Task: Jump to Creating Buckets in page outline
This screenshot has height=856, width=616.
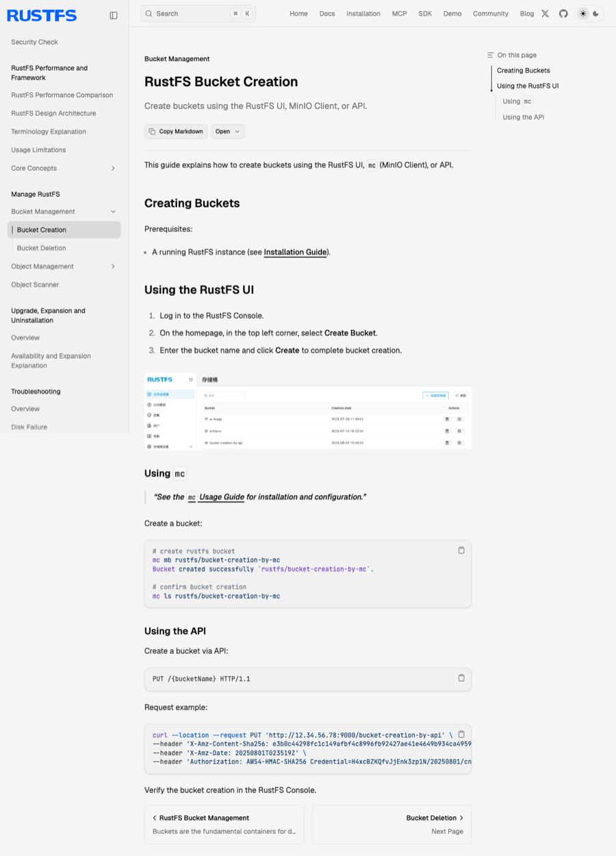Action: [x=524, y=71]
